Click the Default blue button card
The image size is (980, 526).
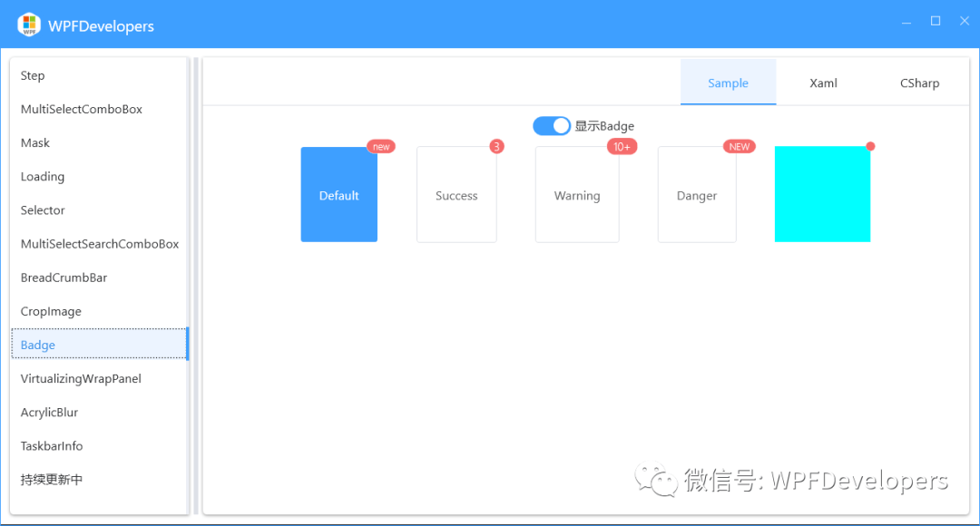click(338, 194)
